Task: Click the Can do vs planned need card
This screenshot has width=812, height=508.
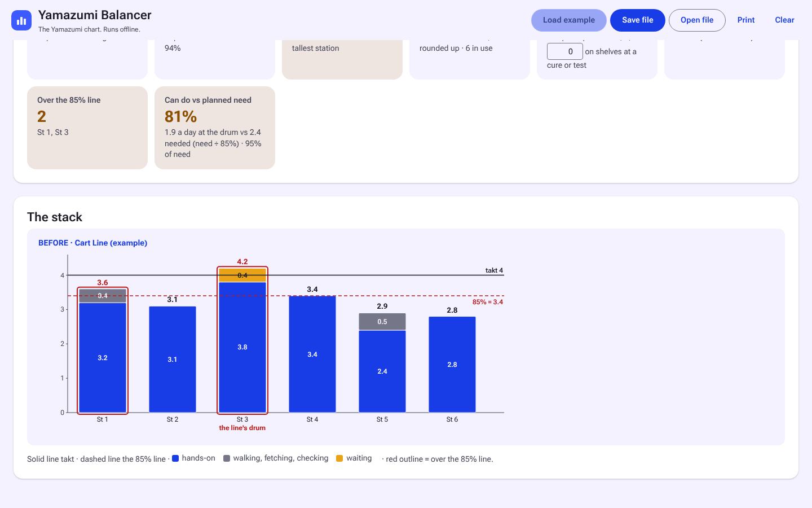Action: (x=215, y=128)
